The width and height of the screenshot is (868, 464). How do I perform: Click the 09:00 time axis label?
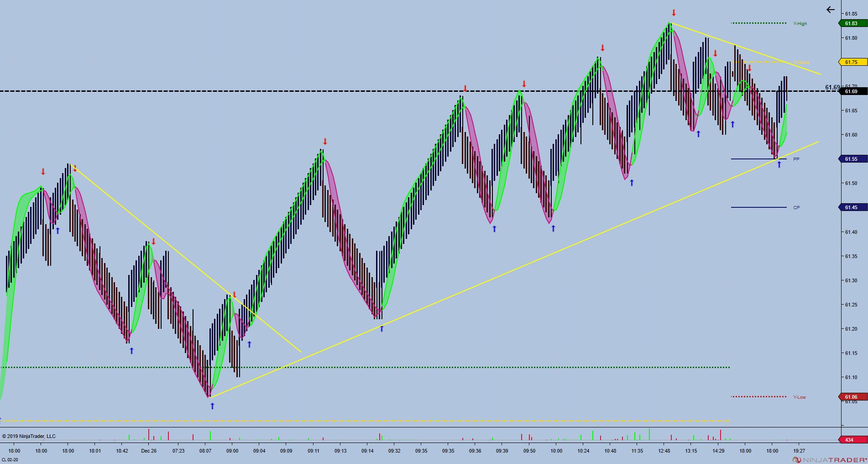pyautogui.click(x=232, y=451)
